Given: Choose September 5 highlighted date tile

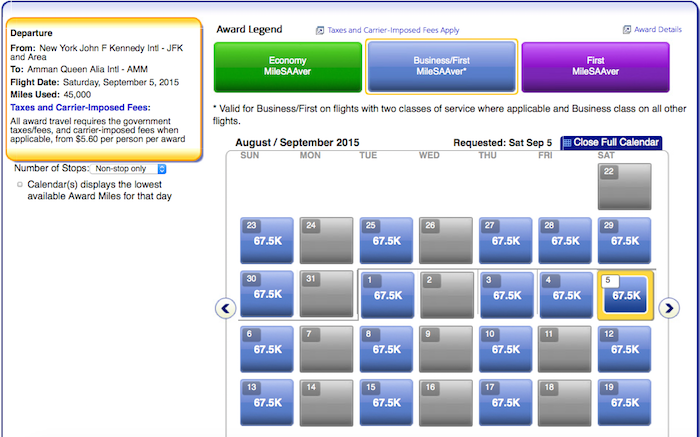Looking at the screenshot, I should point(625,295).
